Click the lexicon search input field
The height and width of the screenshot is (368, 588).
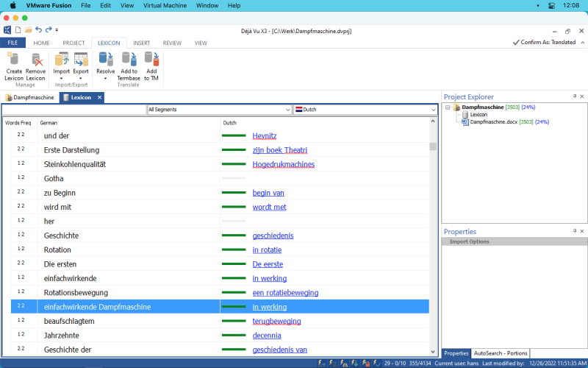click(74, 110)
